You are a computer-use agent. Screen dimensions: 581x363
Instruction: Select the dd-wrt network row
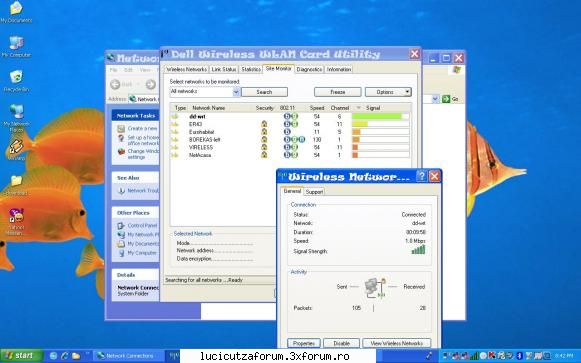click(290, 116)
